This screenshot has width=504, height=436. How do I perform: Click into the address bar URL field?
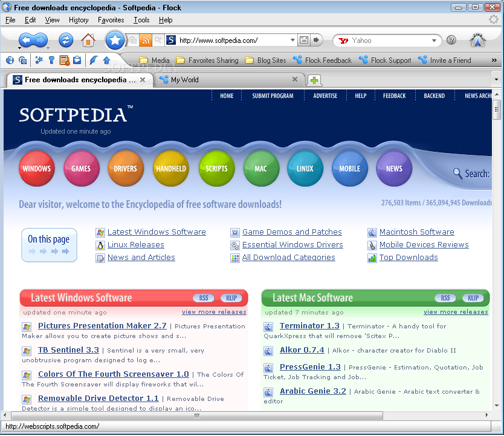(233, 40)
